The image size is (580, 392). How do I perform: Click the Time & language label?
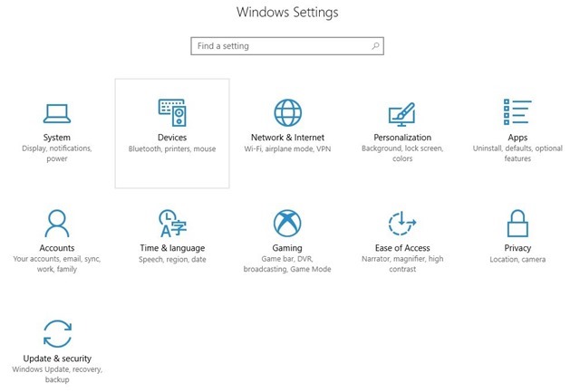(x=172, y=248)
